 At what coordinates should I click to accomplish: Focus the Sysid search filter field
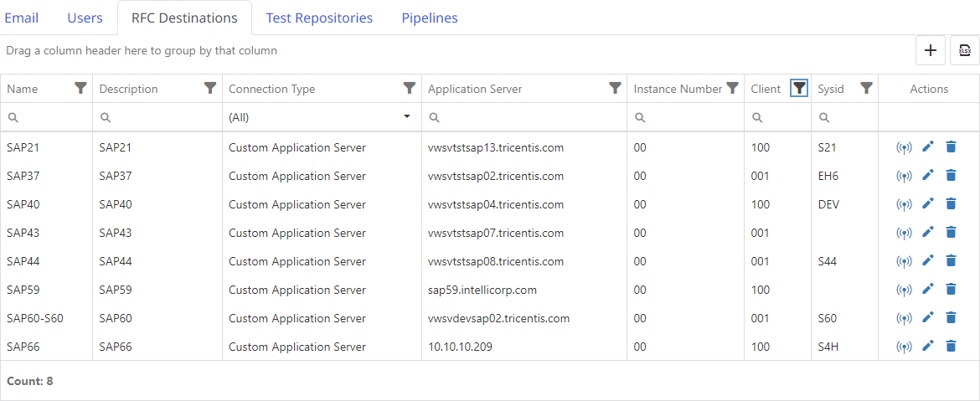pyautogui.click(x=845, y=117)
